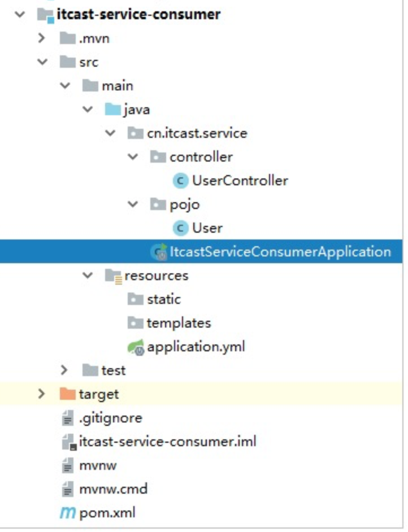The image size is (408, 532).
Task: Click the Maven pom.xml icon
Action: coord(68,513)
